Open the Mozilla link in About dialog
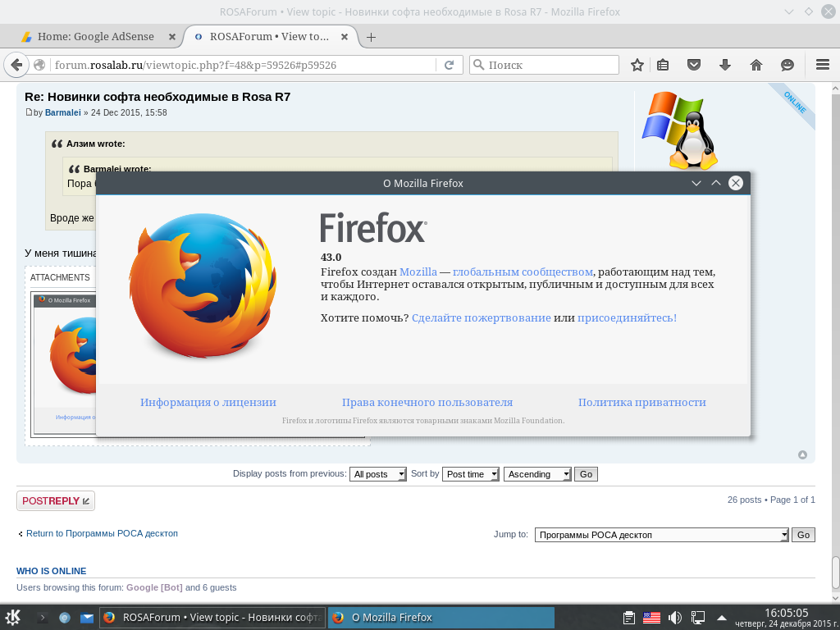This screenshot has width=840, height=630. (x=418, y=272)
